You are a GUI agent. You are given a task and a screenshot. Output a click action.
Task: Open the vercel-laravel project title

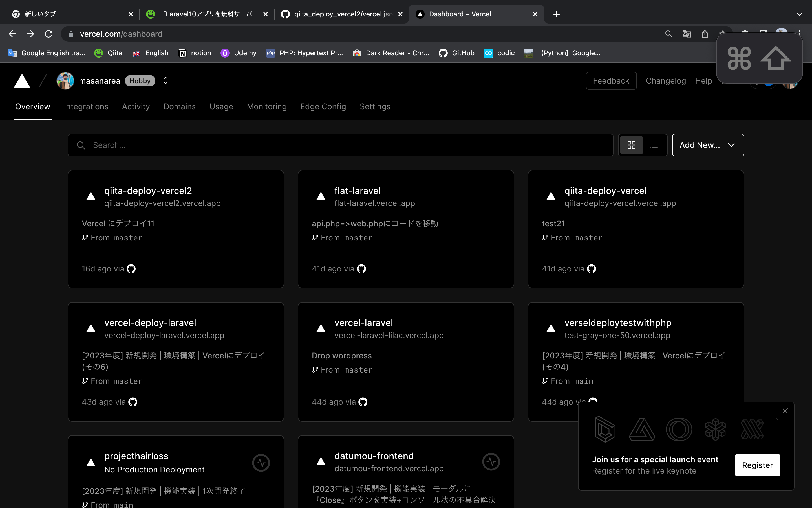[363, 323]
